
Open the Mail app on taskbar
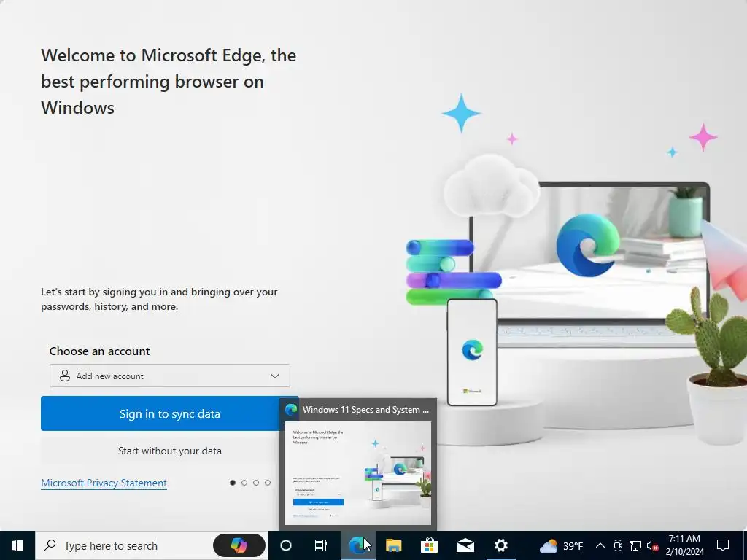click(465, 545)
